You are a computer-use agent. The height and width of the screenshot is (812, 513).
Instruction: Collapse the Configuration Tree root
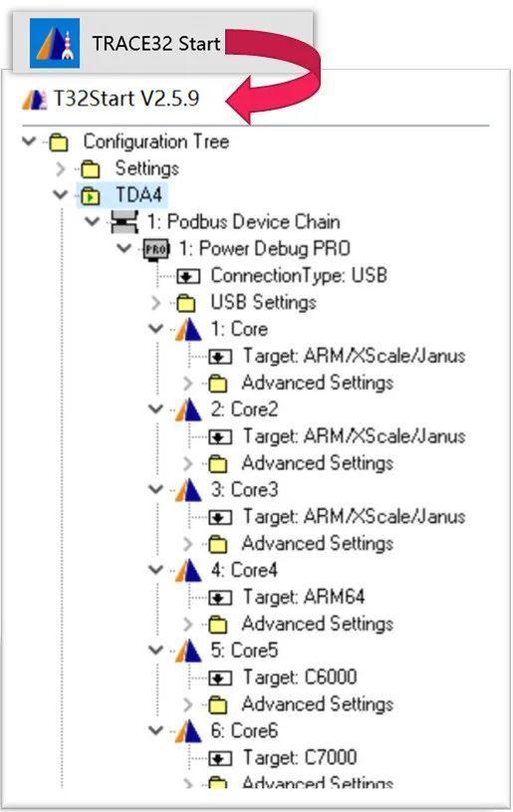point(29,140)
